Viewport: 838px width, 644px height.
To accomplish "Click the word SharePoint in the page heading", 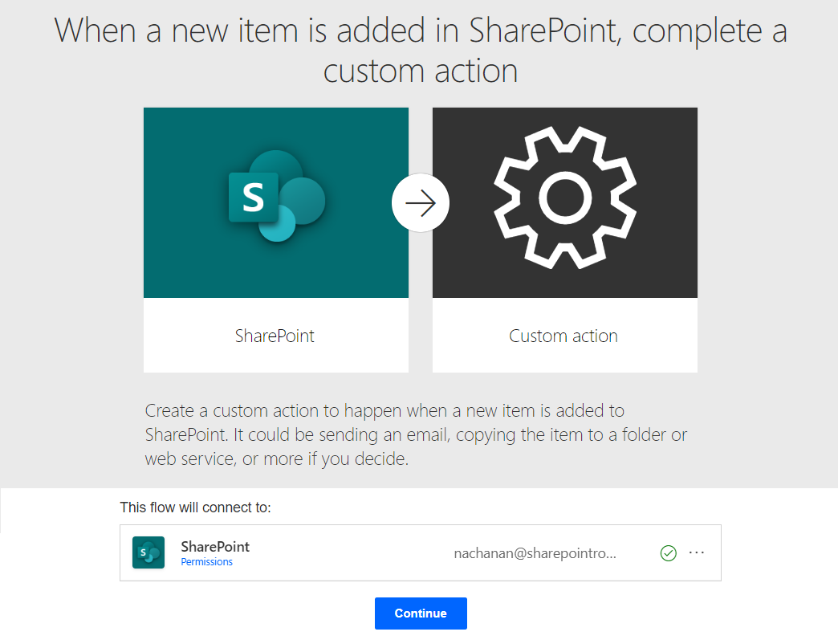I will [x=550, y=31].
